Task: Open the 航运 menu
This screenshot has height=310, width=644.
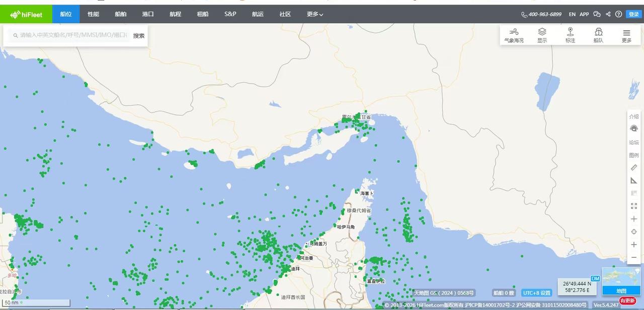Action: [x=258, y=14]
